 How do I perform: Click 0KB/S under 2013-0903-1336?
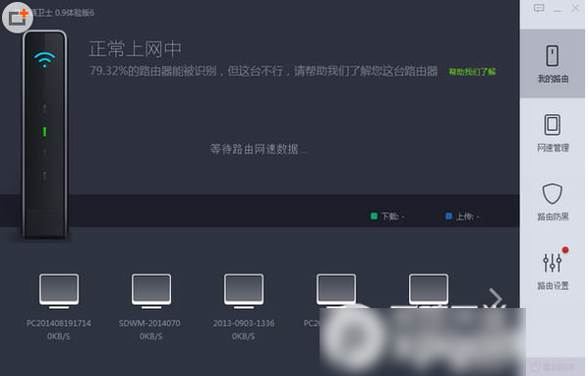(x=244, y=337)
